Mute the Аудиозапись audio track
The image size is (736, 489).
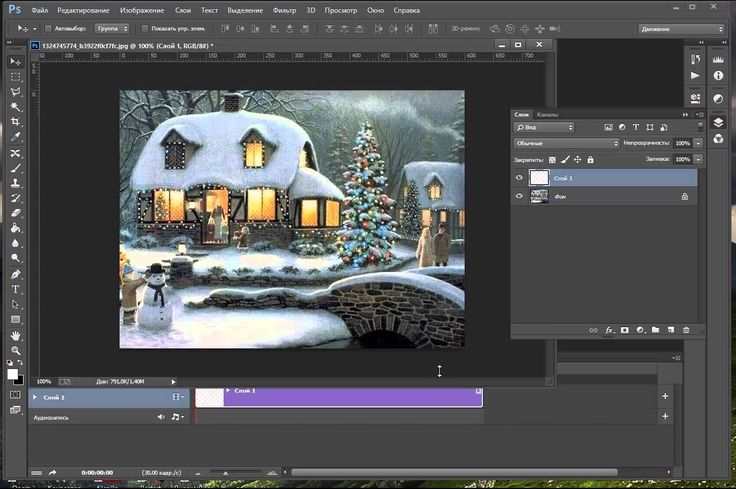[161, 417]
